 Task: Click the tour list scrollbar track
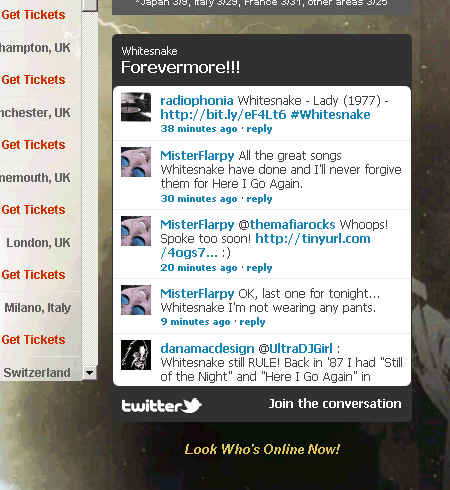click(89, 188)
